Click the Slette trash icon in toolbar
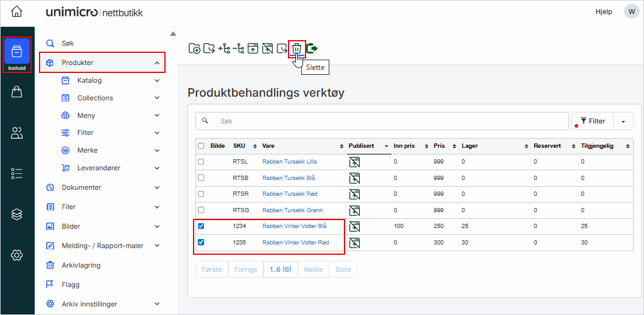This screenshot has width=644, height=315. [x=296, y=49]
